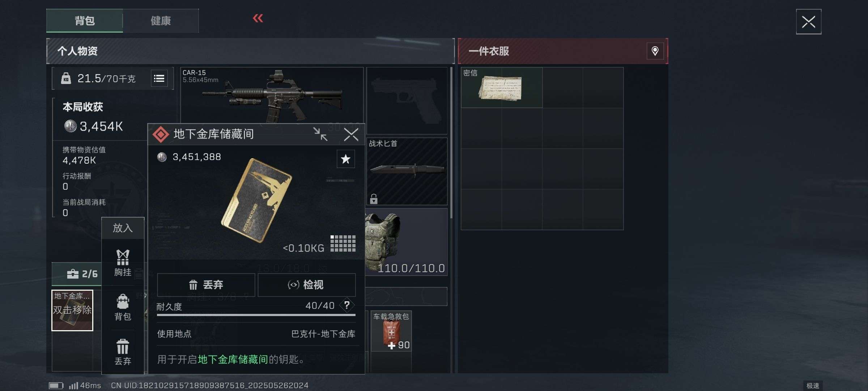
Task: Toggle the favorite star on the keycard
Action: coord(345,159)
